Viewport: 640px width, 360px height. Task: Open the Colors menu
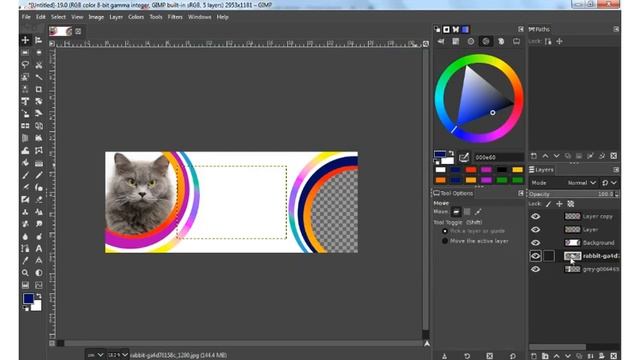[x=136, y=17]
